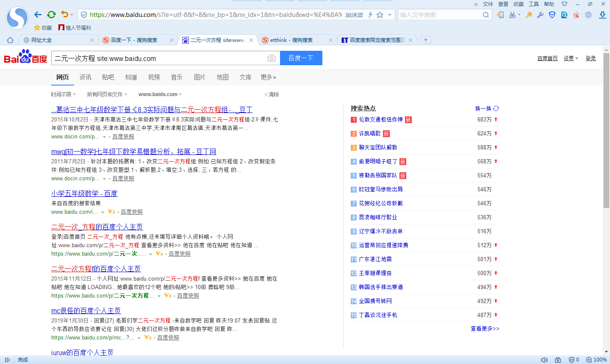Open the dropdown arrow after bookmark star
This screenshot has height=364, width=610.
[390, 15]
